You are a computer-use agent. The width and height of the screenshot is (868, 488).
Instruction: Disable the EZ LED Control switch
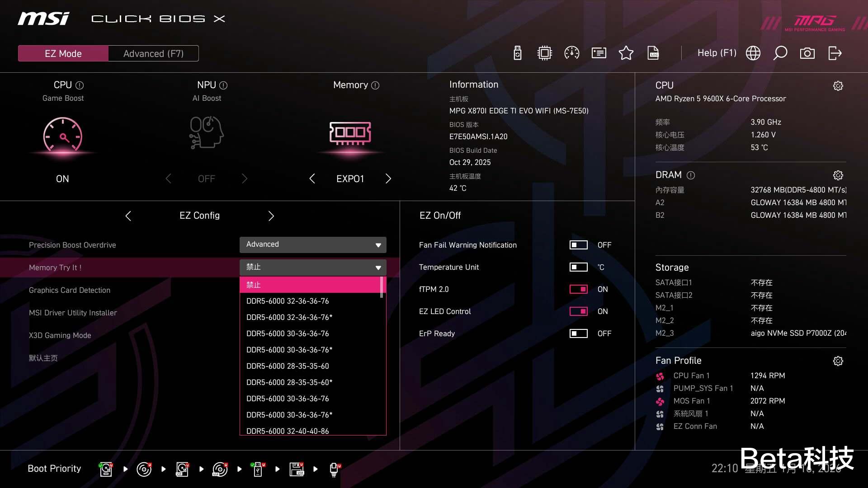click(578, 311)
